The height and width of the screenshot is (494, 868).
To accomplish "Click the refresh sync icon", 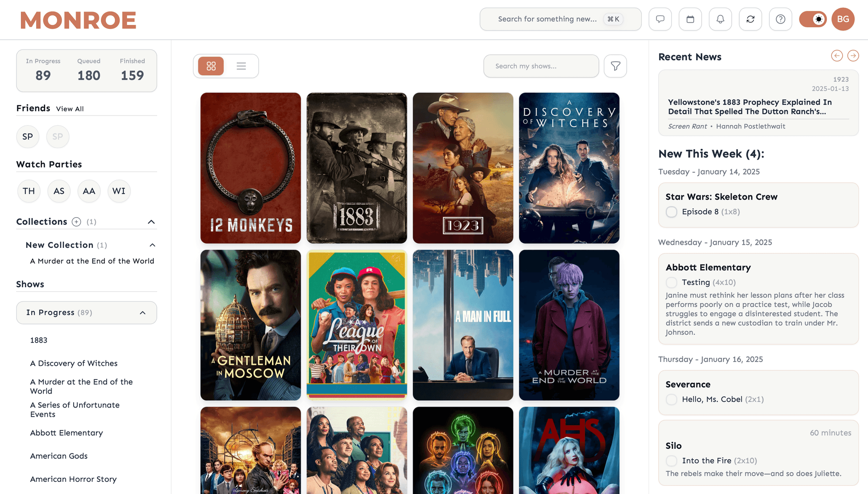I will coord(750,19).
